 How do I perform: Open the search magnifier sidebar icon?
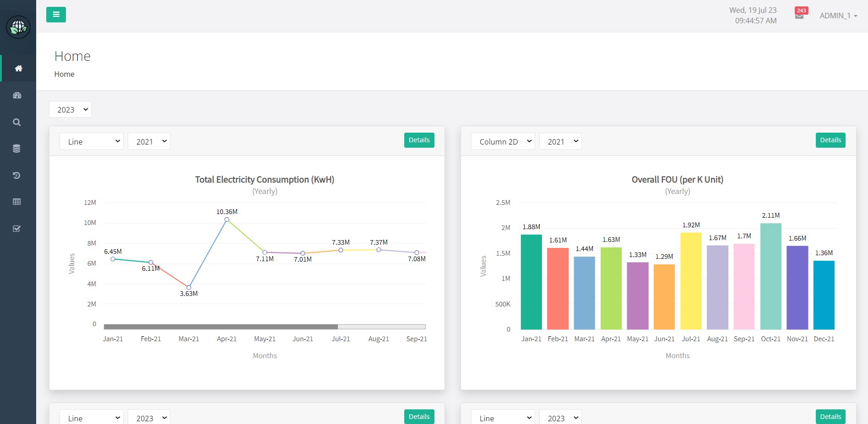click(17, 122)
